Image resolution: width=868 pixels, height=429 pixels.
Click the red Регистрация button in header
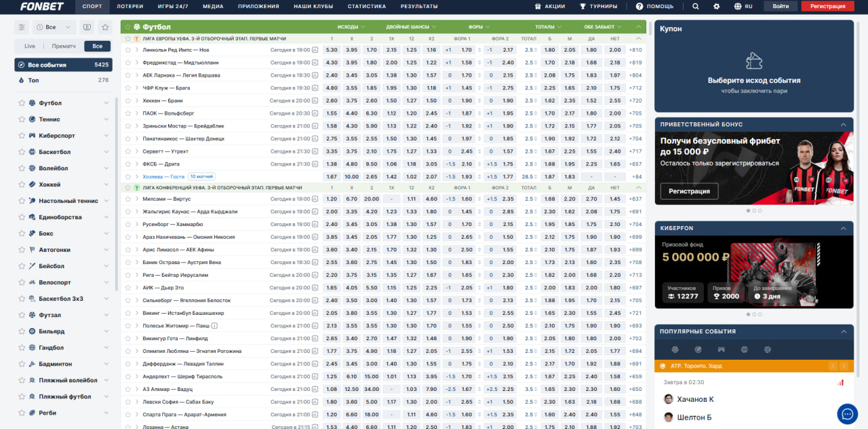click(x=827, y=6)
